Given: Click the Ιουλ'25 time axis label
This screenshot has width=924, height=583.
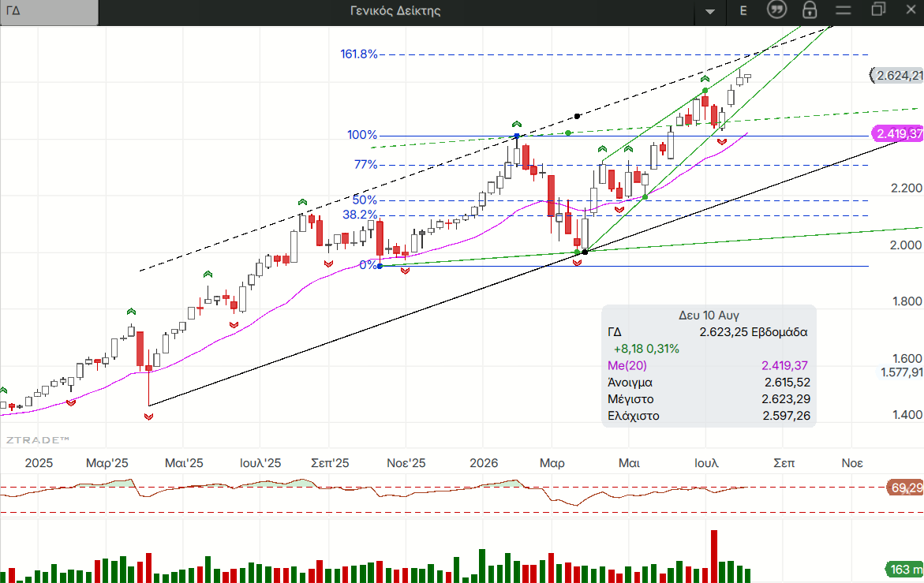Looking at the screenshot, I should [260, 463].
